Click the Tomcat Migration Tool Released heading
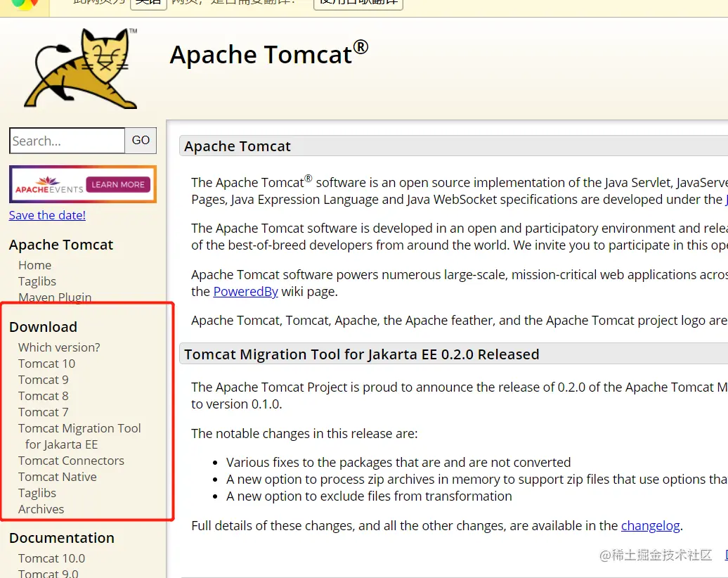Image resolution: width=728 pixels, height=578 pixels. [362, 354]
